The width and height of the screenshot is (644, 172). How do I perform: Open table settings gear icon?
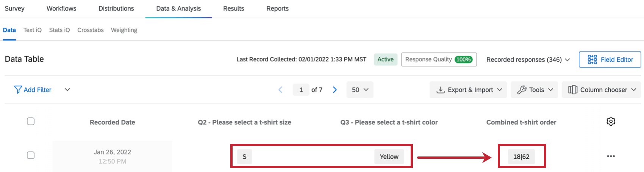pos(611,121)
